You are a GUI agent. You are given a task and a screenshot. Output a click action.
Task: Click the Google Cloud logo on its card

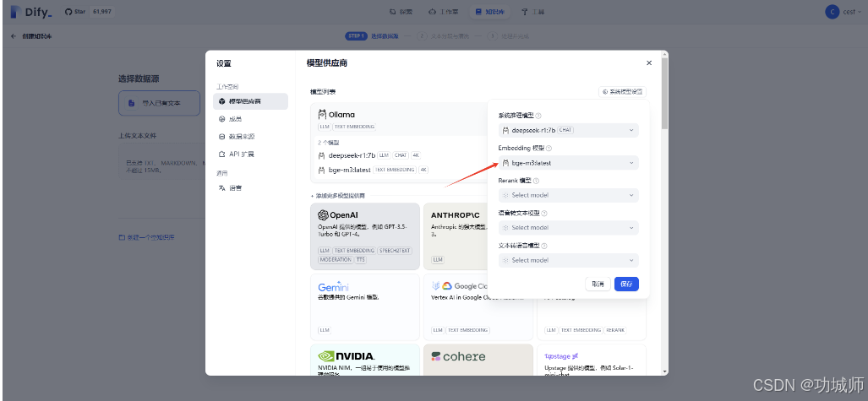point(461,286)
